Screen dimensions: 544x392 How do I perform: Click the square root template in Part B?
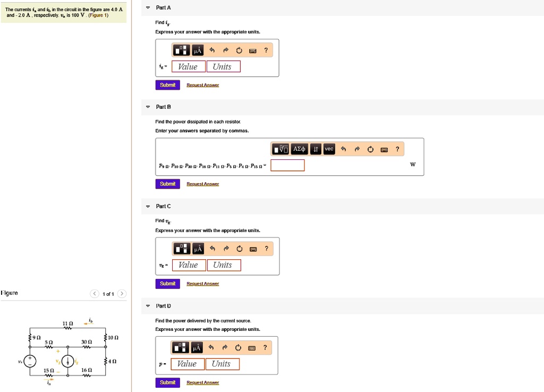pos(280,149)
